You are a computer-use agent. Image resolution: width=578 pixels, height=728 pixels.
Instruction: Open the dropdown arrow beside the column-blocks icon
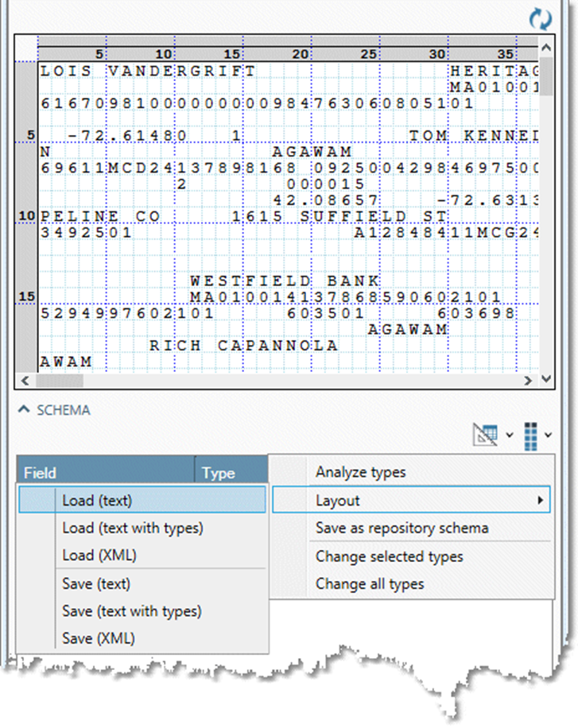pos(549,435)
